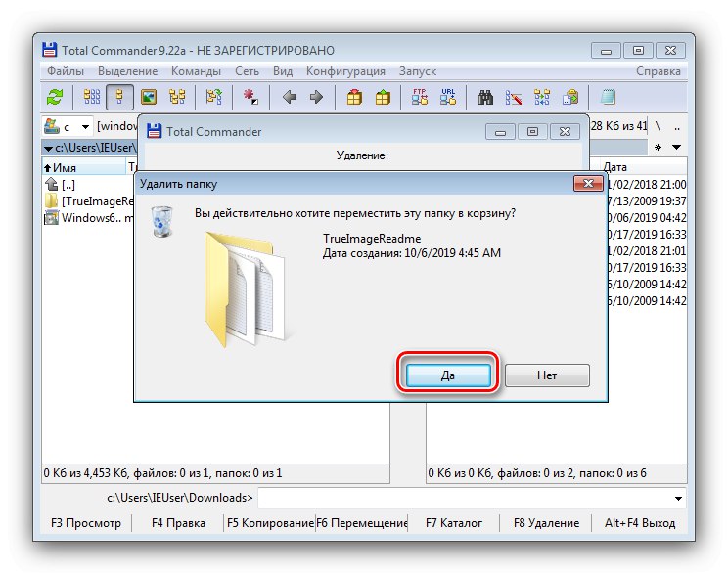Click the 7/13/2009 19:37 date entry

(x=647, y=200)
